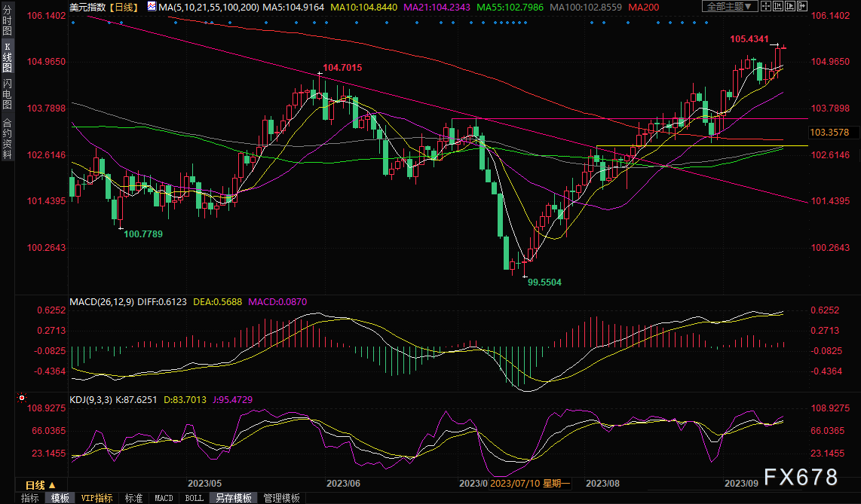The image size is (861, 504).
Task: Click the red sun marker icon near KDJ
Action: [x=21, y=397]
